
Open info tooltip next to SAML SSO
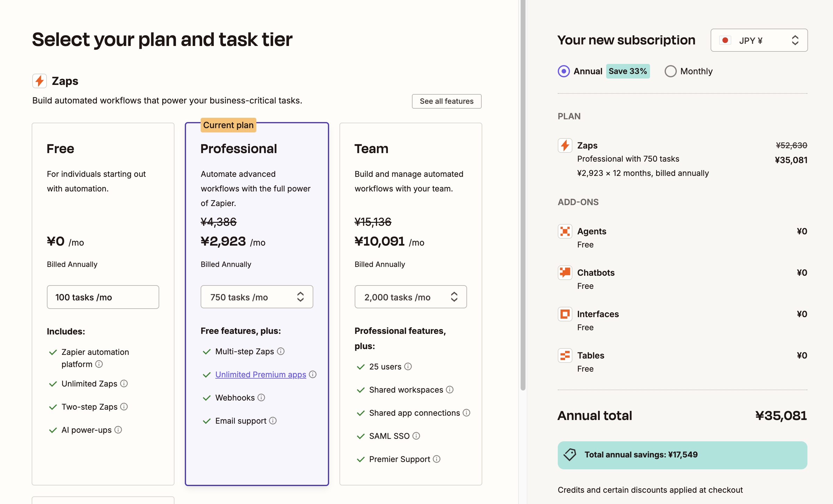click(x=416, y=436)
